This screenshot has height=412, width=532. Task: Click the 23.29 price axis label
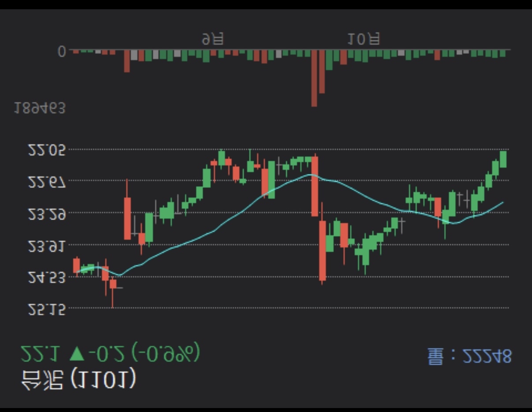47,214
